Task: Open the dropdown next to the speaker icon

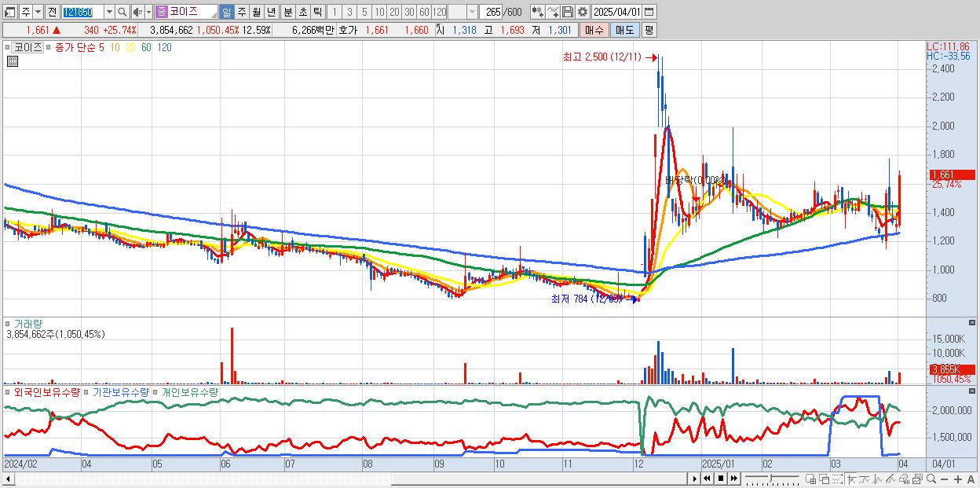Action: click(x=148, y=12)
